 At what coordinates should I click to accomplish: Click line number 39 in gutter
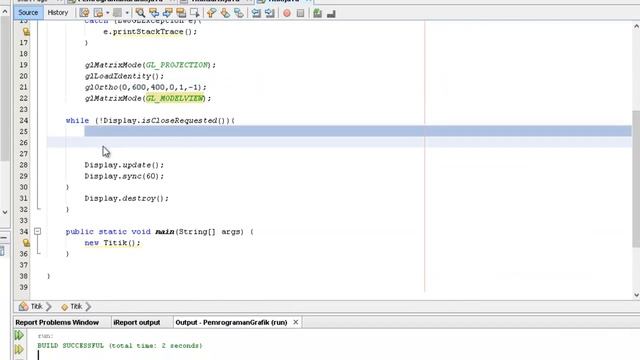24,287
